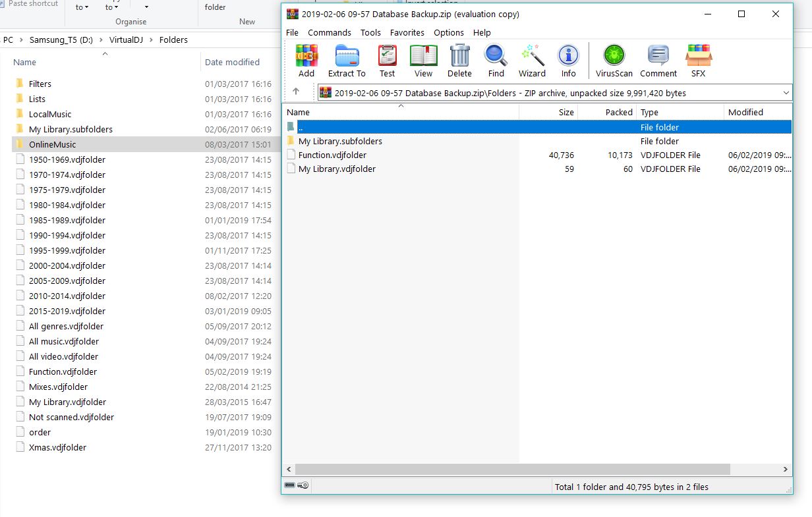Sort WinRAR list by Name column
The height and width of the screenshot is (517, 812).
pyautogui.click(x=401, y=112)
